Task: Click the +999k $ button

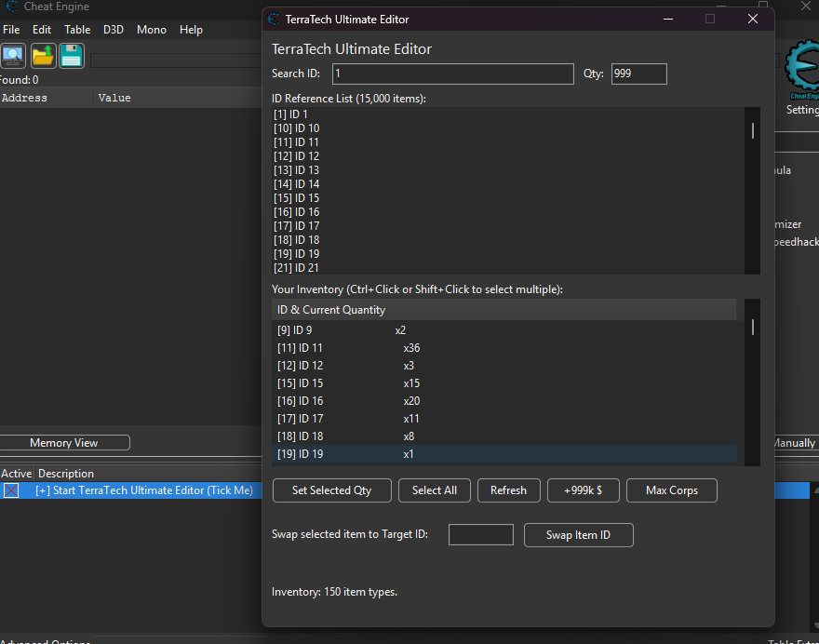Action: 583,490
